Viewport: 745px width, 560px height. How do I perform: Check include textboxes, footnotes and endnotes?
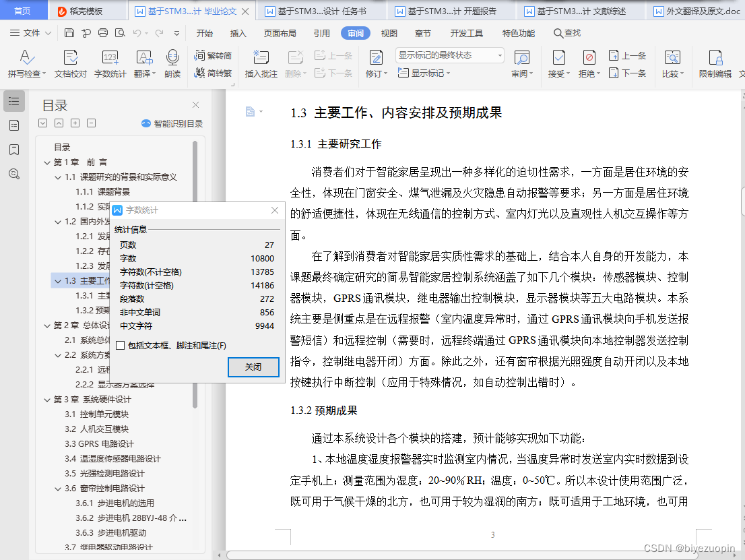tap(120, 346)
